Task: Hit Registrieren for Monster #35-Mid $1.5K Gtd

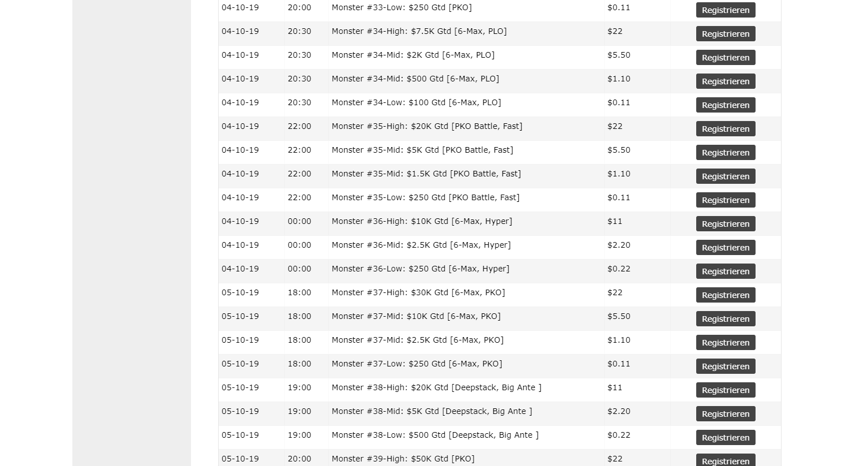Action: (725, 176)
